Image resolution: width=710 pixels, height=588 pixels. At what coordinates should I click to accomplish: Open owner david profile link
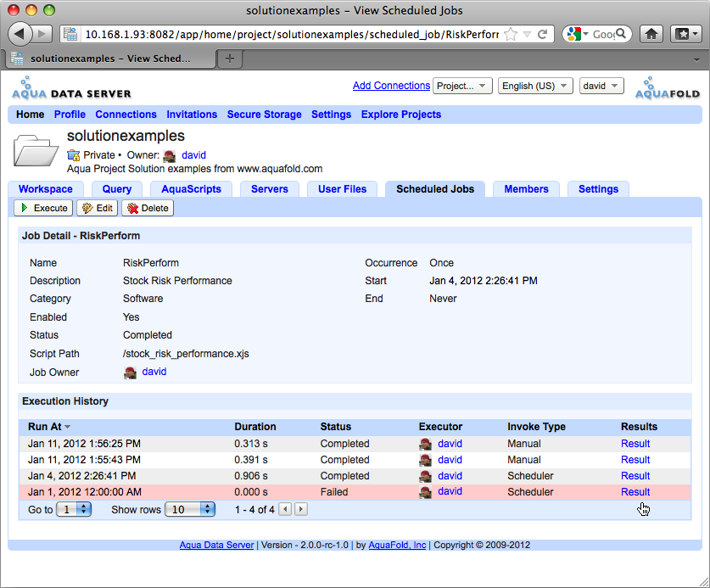(x=193, y=155)
